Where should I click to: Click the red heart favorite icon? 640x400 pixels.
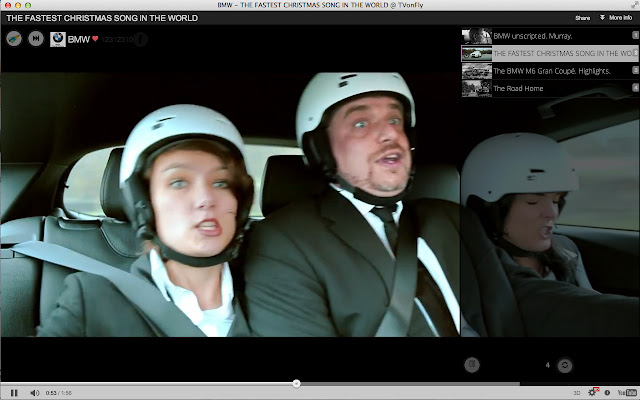[95, 39]
